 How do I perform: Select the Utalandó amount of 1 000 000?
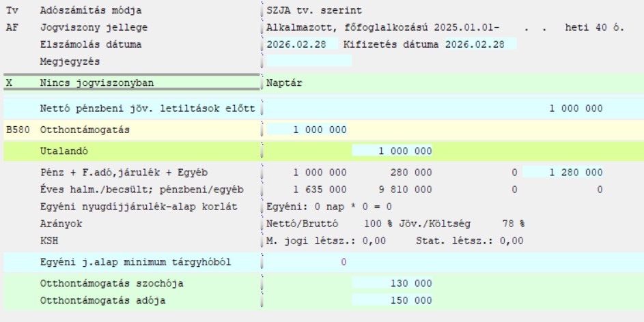pos(393,151)
